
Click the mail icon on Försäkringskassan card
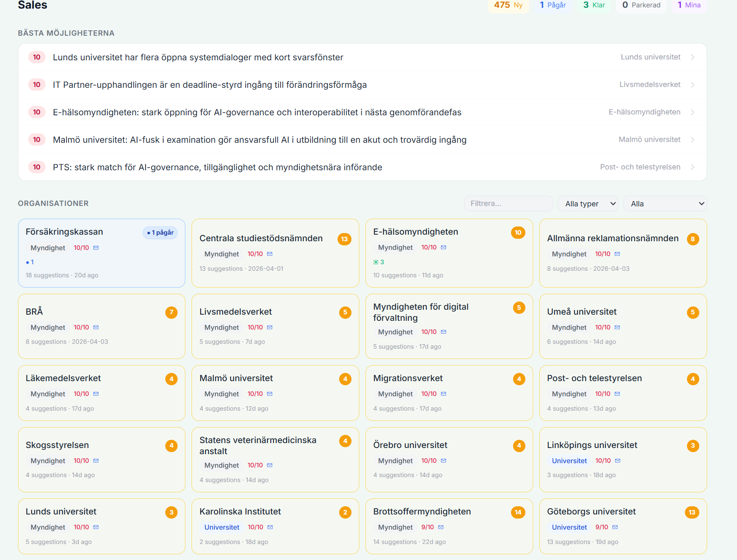(x=96, y=248)
